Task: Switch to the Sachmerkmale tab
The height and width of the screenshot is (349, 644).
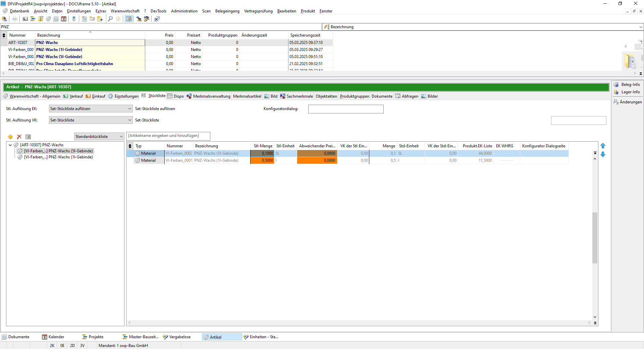Action: point(297,96)
